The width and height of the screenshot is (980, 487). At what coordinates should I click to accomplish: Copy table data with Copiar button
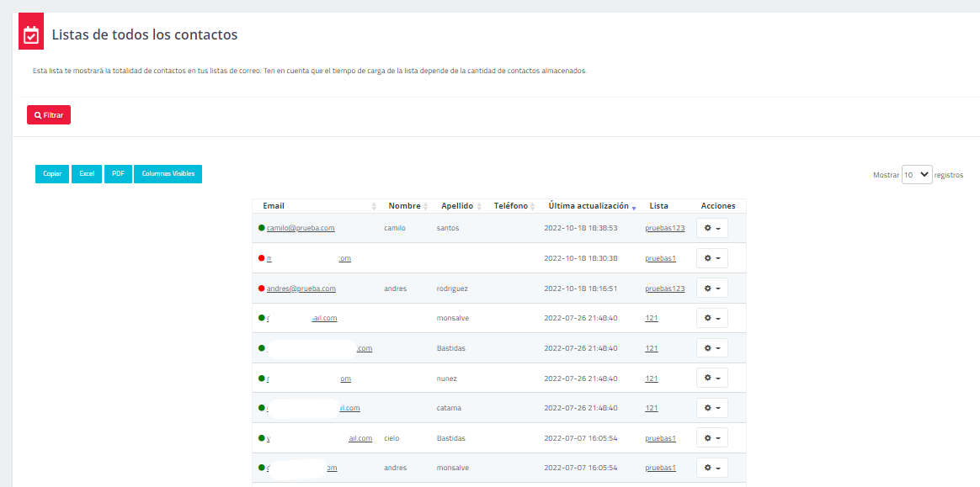pos(52,173)
